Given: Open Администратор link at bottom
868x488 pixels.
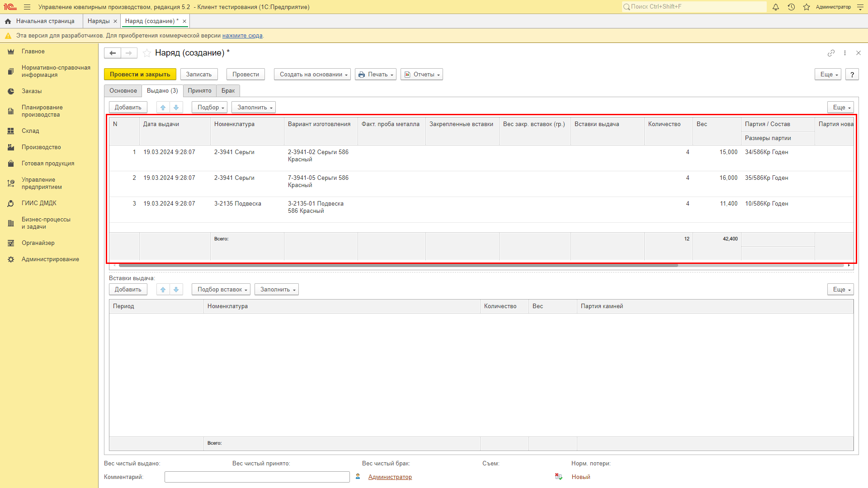Looking at the screenshot, I should [390, 477].
